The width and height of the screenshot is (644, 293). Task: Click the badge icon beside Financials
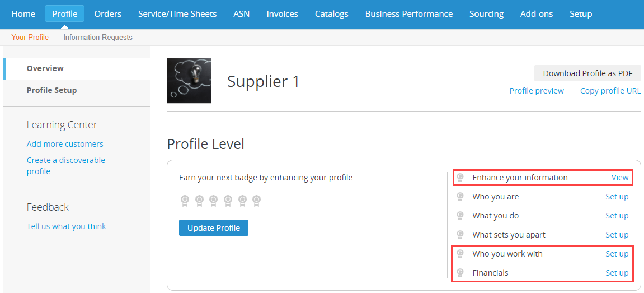[460, 273]
